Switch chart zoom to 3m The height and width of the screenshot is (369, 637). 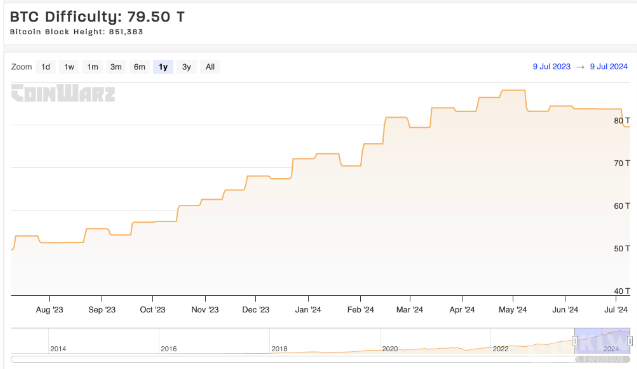116,67
